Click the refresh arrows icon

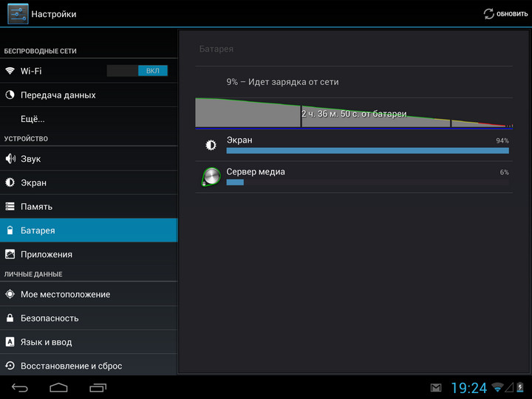pos(488,14)
